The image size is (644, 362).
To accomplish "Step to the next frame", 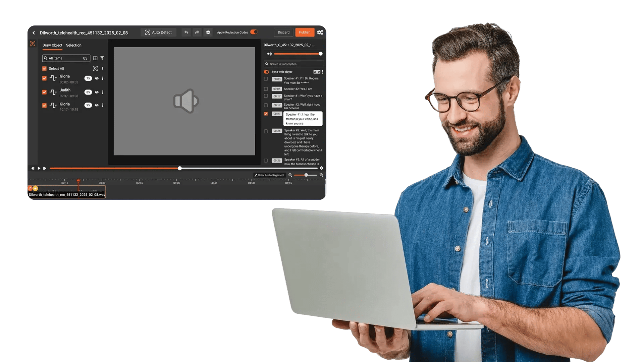I will pyautogui.click(x=45, y=168).
